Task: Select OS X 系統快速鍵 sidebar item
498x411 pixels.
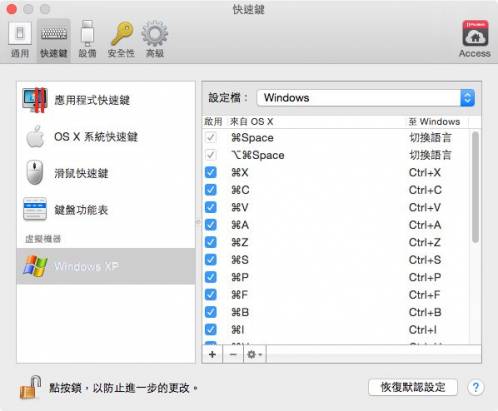Action: pyautogui.click(x=106, y=137)
